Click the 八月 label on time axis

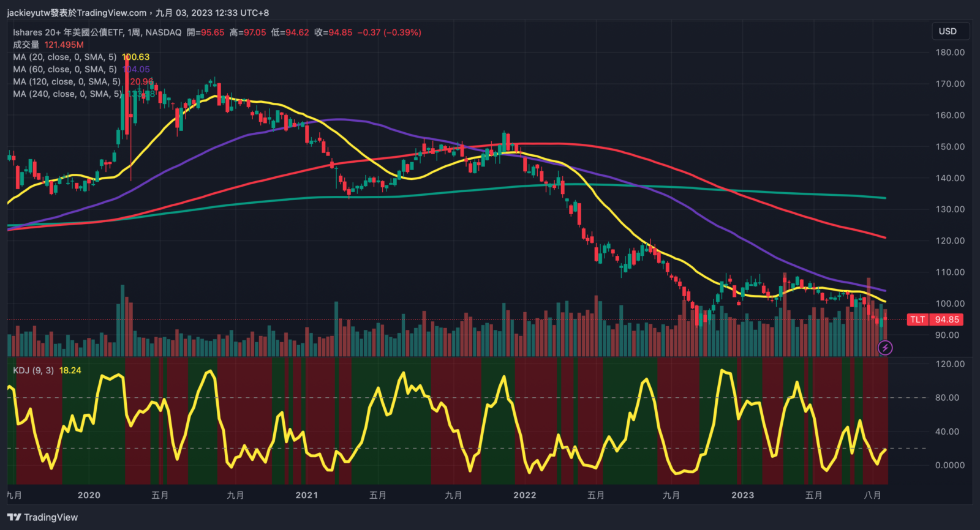[872, 495]
